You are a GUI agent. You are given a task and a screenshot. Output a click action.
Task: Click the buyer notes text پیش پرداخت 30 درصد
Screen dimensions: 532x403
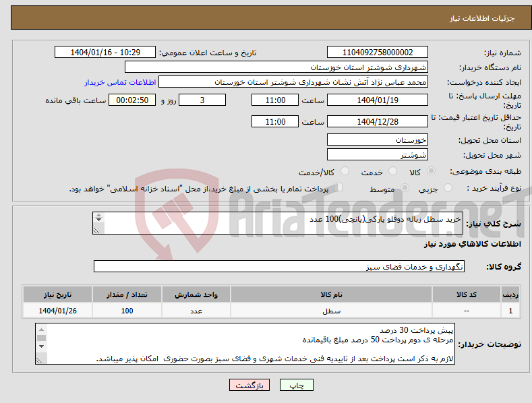[416, 330]
